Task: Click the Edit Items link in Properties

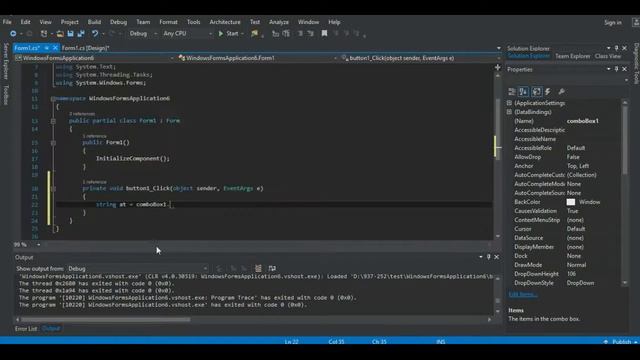Action: pyautogui.click(x=522, y=294)
